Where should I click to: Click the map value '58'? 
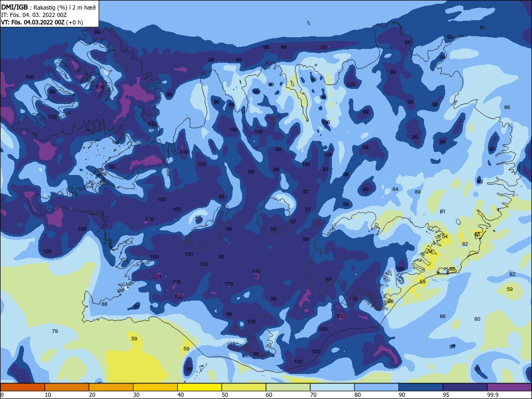(x=390, y=301)
